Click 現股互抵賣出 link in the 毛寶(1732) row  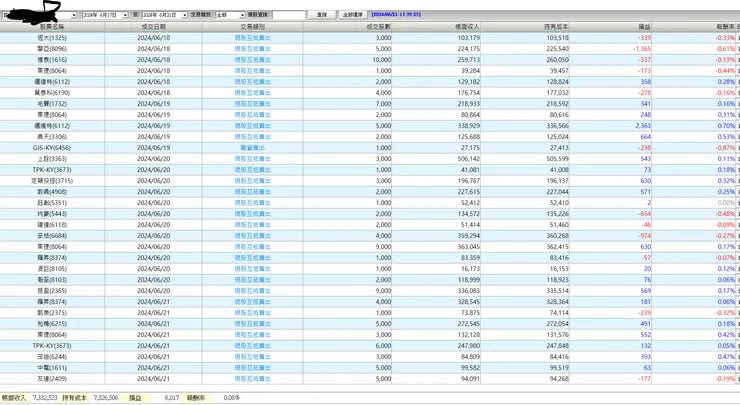pos(252,104)
